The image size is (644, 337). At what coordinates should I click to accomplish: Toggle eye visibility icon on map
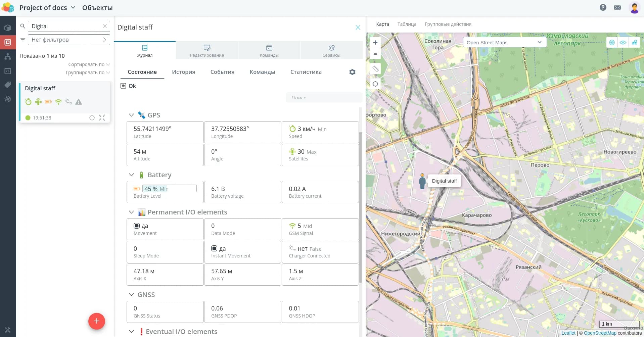click(623, 43)
